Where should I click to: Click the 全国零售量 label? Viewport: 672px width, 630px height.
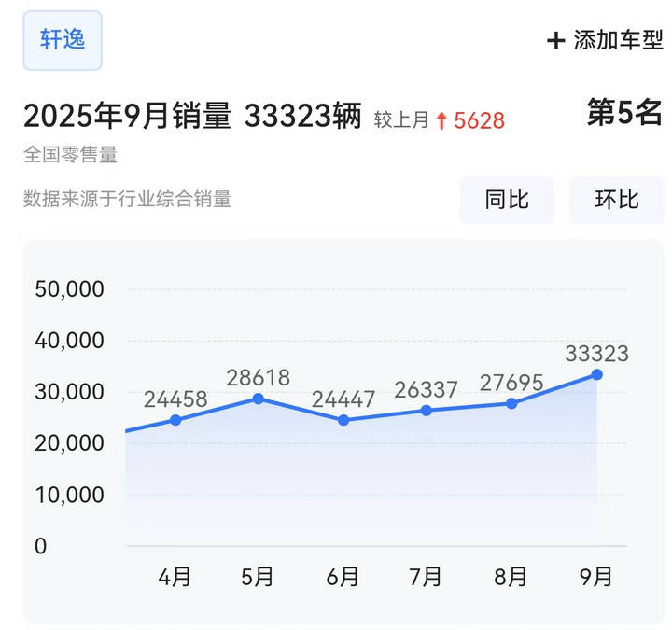point(70,155)
